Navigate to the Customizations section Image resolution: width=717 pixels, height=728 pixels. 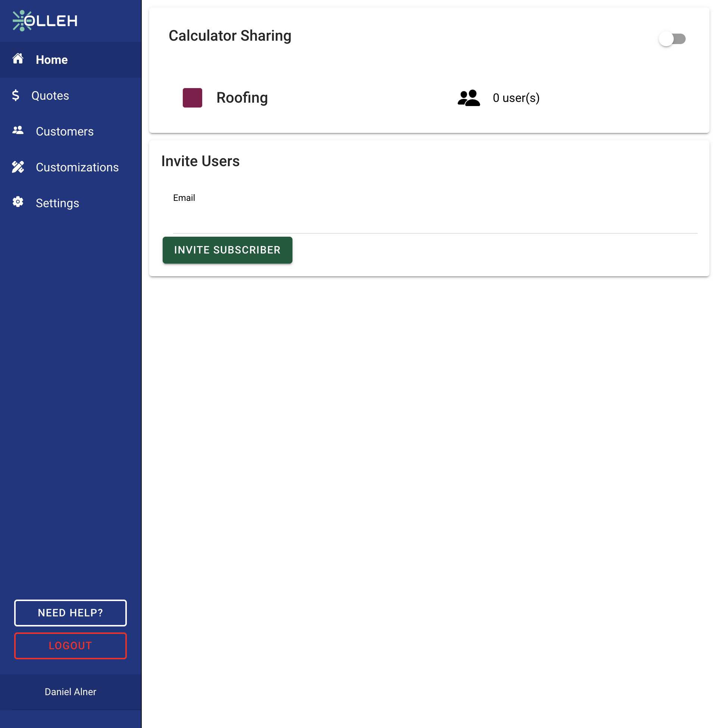click(77, 167)
